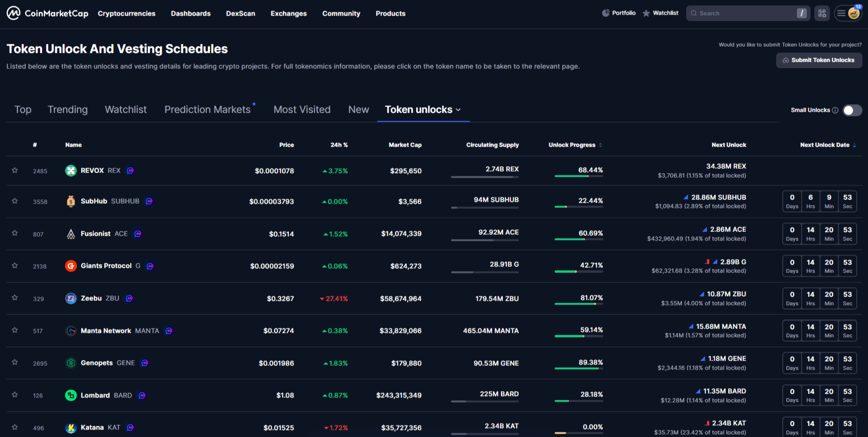Click the Genopets unlock progress bar
Viewport: 868px width, 437px height.
click(x=579, y=369)
